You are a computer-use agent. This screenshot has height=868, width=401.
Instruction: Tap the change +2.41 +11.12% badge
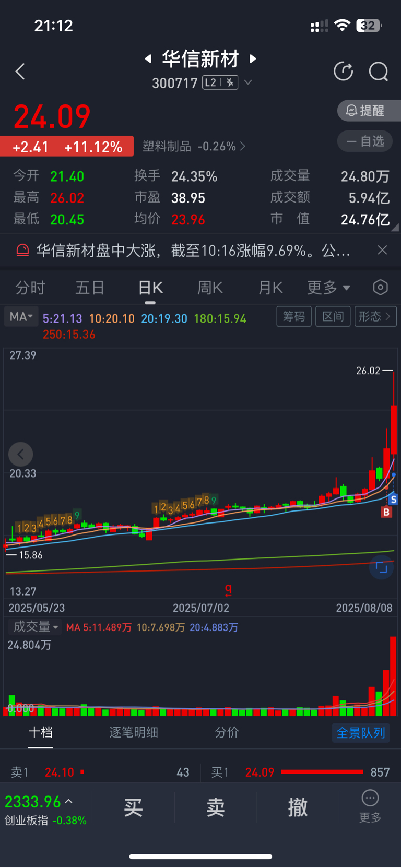[x=67, y=147]
